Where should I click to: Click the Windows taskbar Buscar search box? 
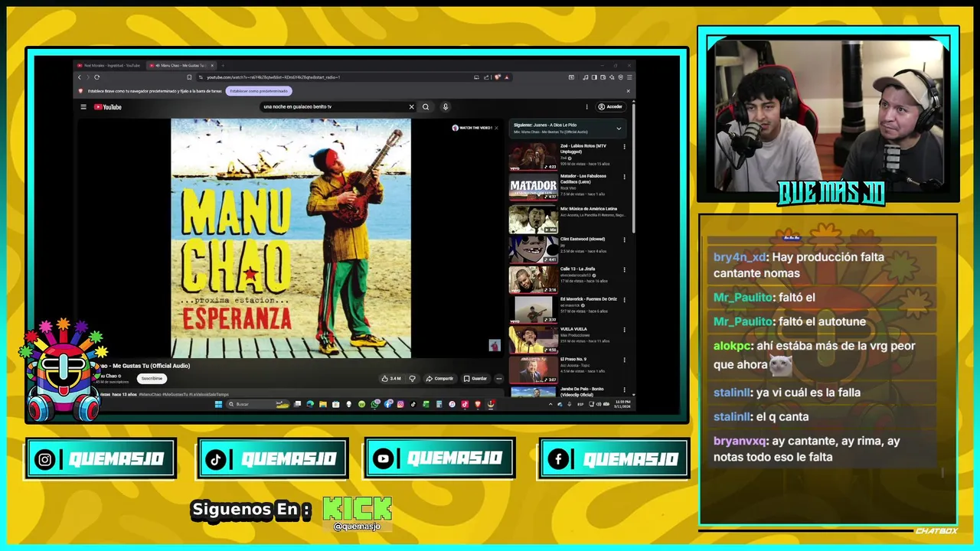pos(258,404)
